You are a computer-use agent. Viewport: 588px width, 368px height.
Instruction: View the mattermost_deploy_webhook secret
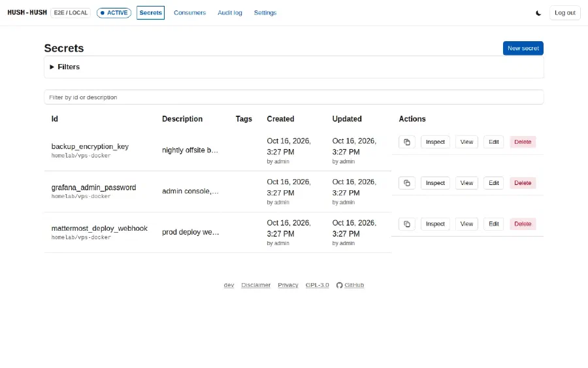pos(466,224)
